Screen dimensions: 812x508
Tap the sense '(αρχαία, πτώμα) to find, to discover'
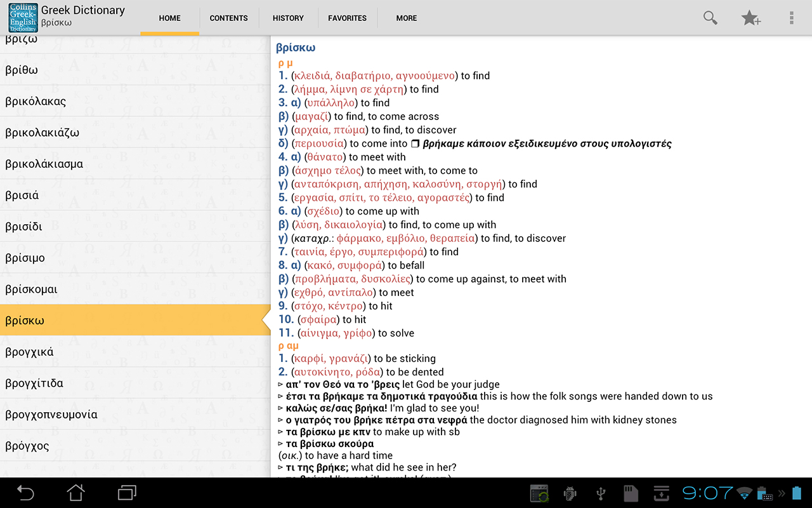tap(374, 130)
